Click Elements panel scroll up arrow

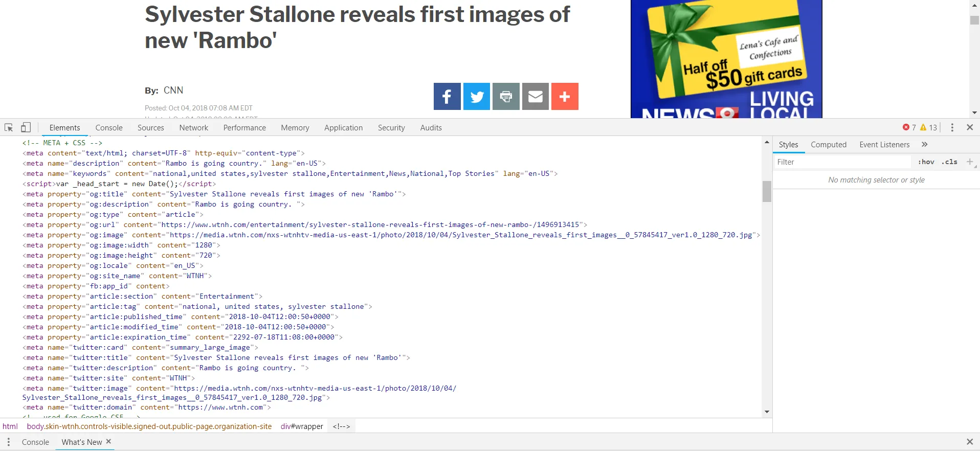click(x=767, y=142)
